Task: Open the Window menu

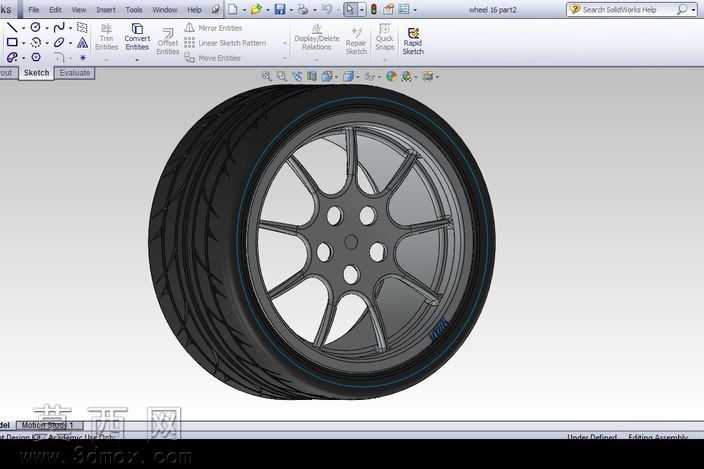Action: 165,9
